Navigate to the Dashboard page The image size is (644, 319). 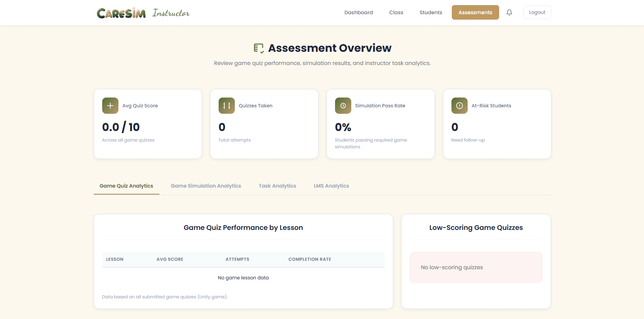point(358,12)
